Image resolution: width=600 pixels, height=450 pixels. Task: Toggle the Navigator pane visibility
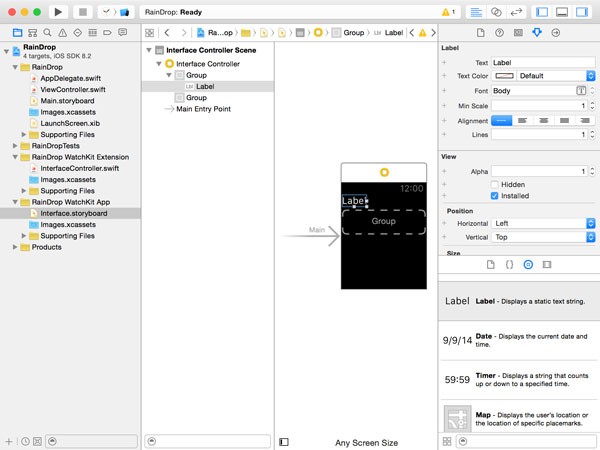click(x=542, y=12)
